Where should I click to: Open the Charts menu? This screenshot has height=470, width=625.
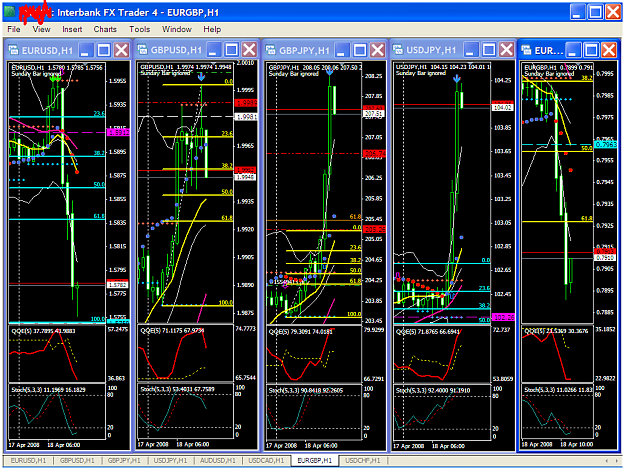(x=105, y=29)
